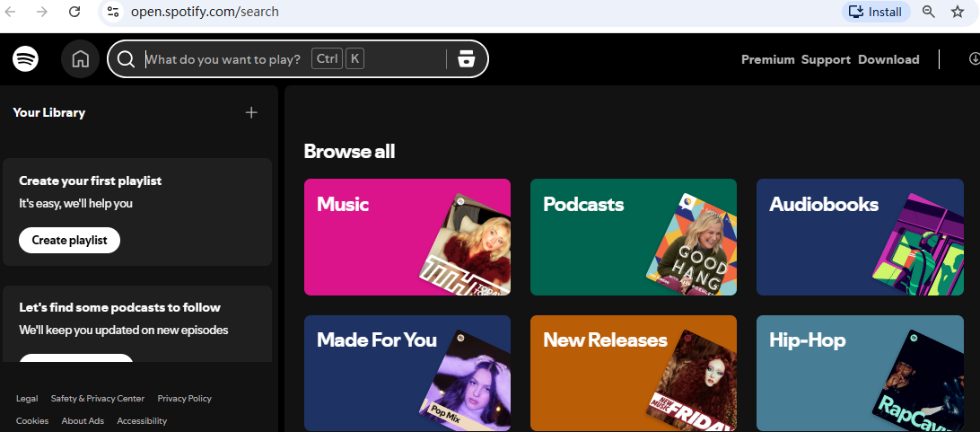Bookmark this page with star
Viewport: 980px width, 432px height.
point(958,12)
